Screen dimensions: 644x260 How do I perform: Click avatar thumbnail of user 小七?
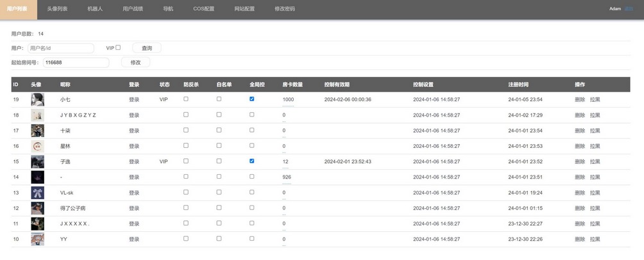(x=37, y=99)
